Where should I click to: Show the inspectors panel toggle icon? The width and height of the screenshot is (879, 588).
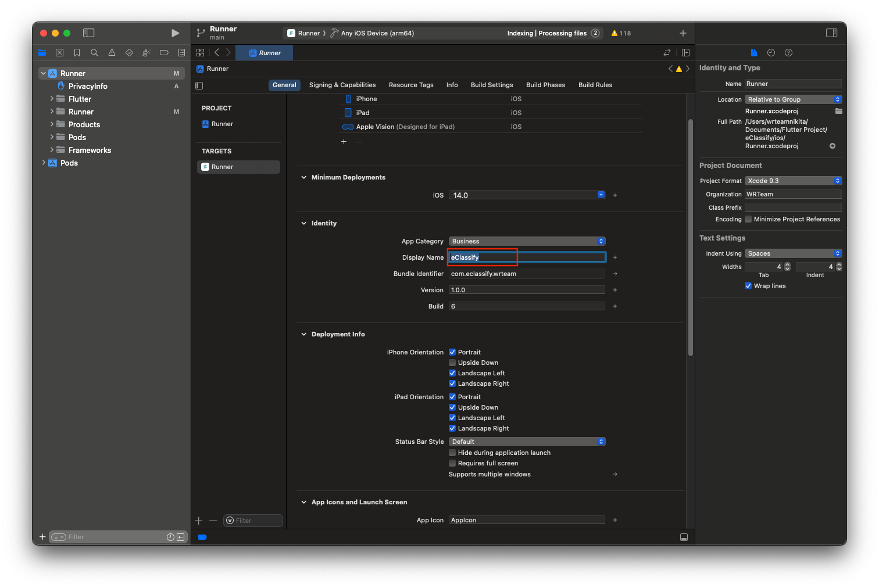click(x=831, y=33)
